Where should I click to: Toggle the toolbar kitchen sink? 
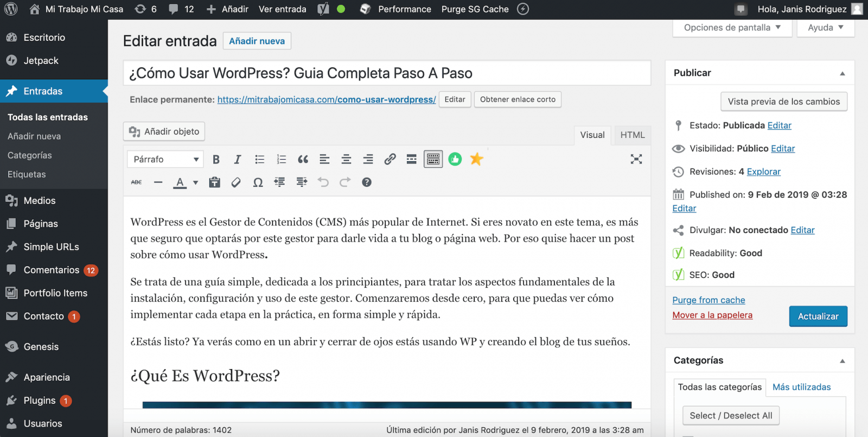tap(433, 159)
